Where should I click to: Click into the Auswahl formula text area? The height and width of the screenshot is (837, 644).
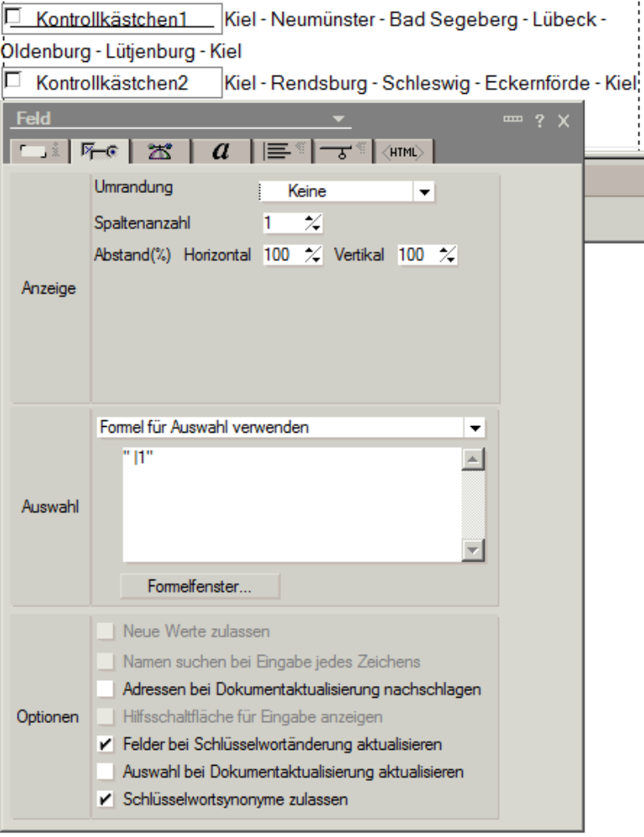[292, 504]
